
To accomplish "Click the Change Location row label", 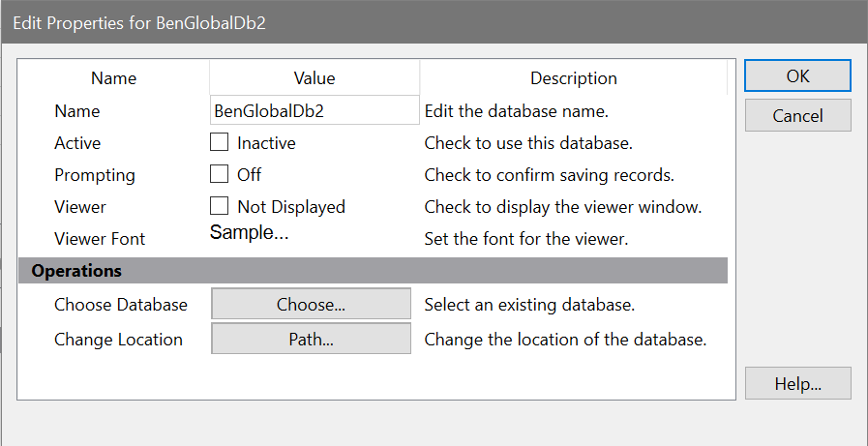I will (118, 340).
